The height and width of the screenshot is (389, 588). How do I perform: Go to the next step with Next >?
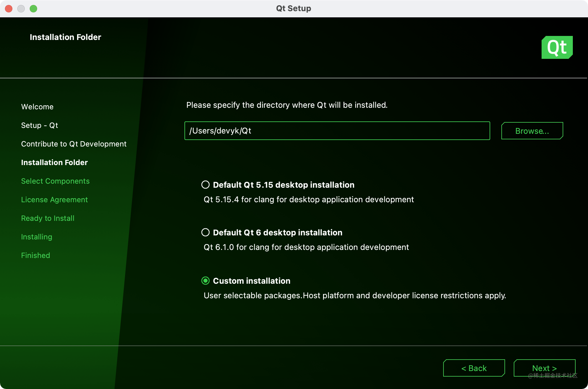point(544,368)
